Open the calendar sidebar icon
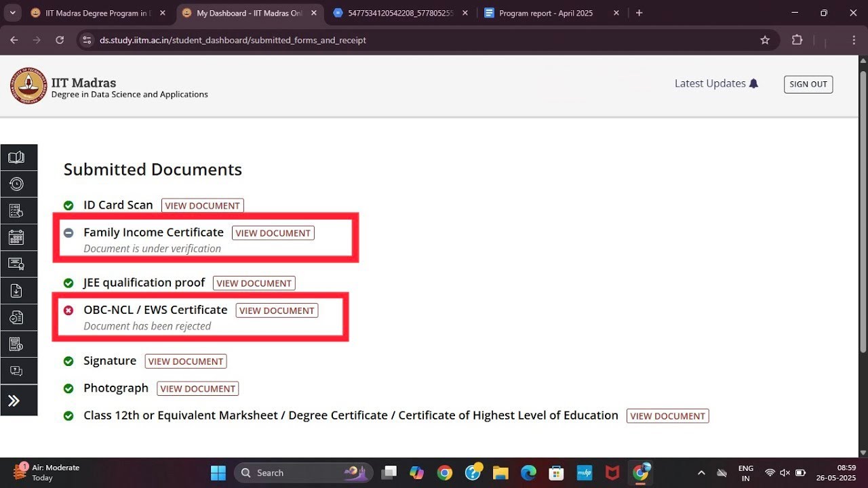This screenshot has height=488, width=868. [x=16, y=237]
